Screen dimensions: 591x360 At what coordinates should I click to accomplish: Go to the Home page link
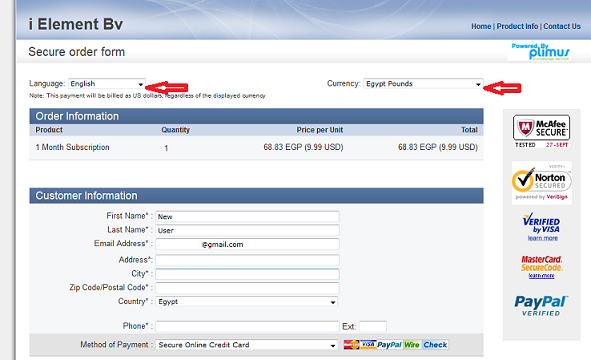(x=481, y=26)
